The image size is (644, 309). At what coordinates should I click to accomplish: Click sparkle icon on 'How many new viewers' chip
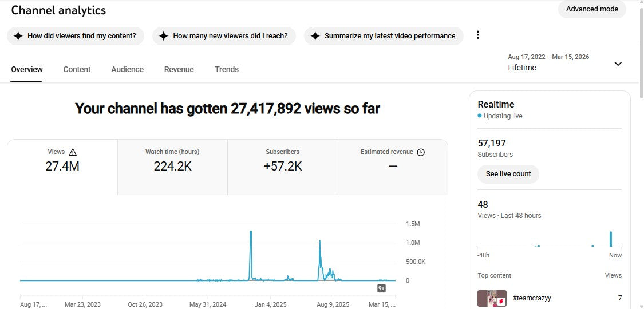coord(164,36)
